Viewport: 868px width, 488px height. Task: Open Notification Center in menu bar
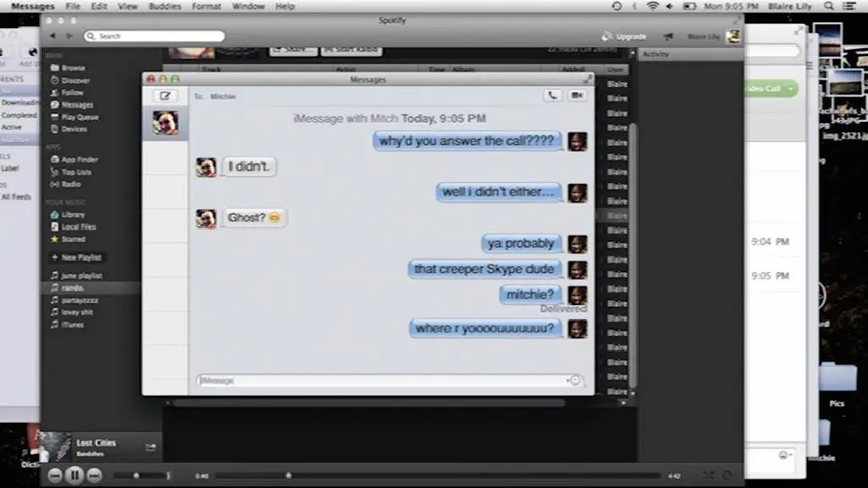coord(849,6)
